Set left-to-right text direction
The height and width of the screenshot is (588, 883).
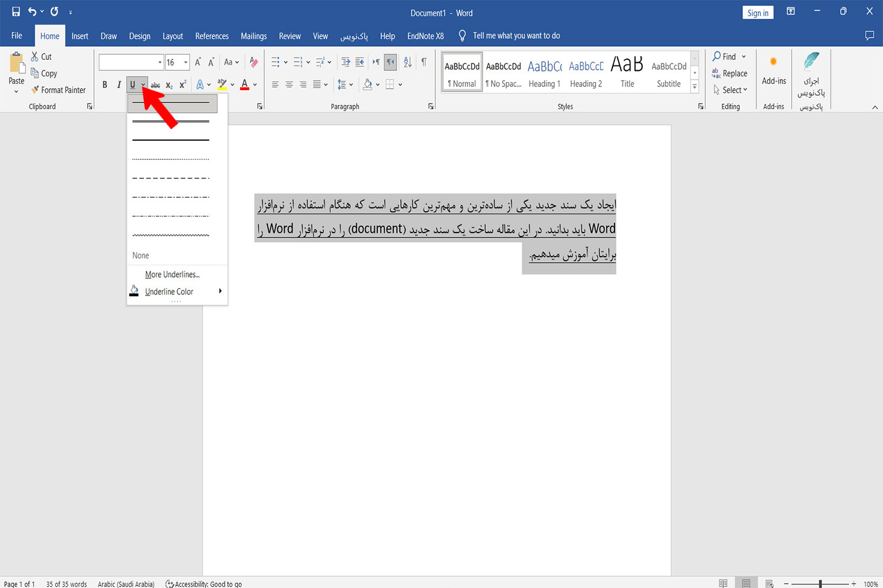376,62
